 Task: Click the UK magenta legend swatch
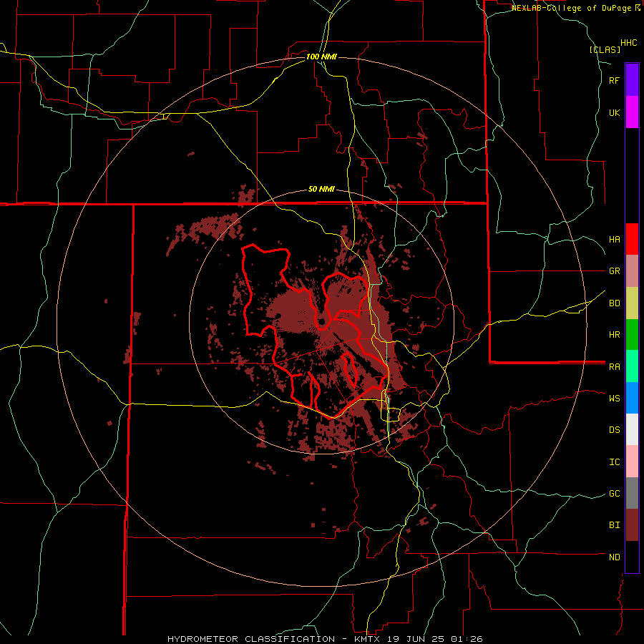(632, 112)
